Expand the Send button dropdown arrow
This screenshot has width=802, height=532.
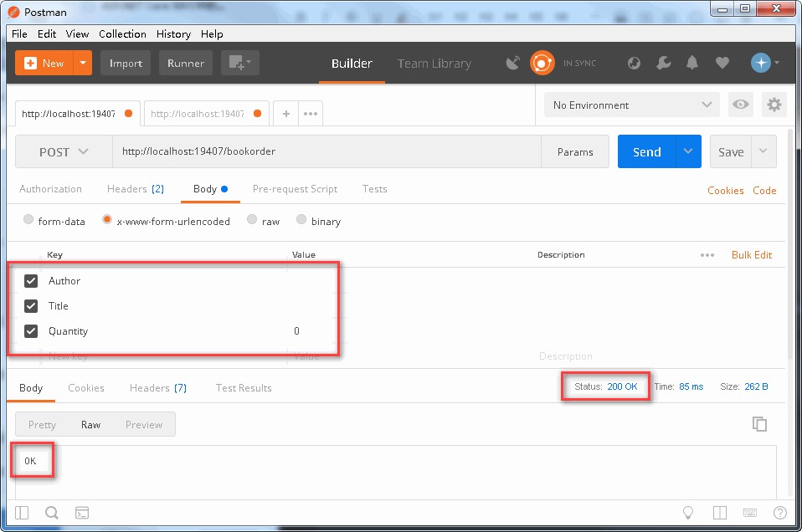(688, 151)
